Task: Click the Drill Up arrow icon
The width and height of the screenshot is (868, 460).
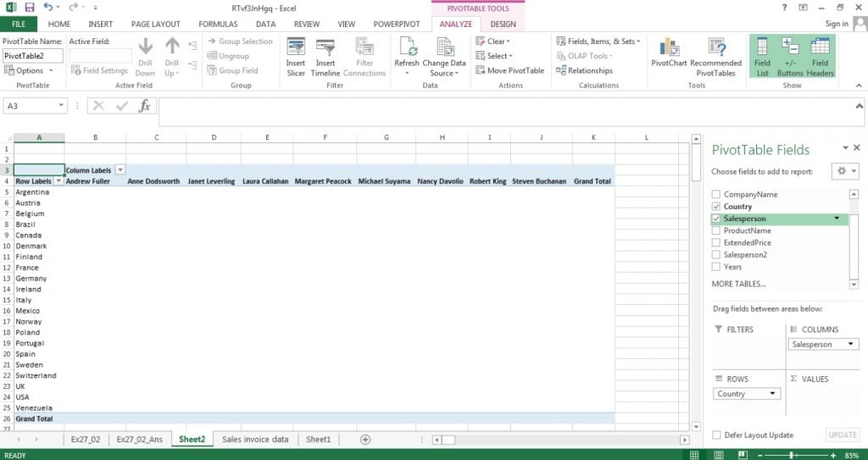Action: click(172, 47)
